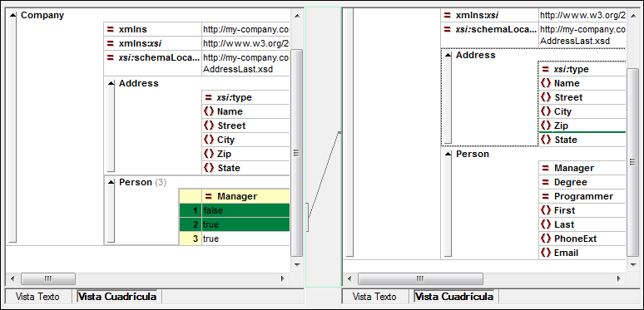Screen dimensions: 644x310
Task: Collapse the Person (3) element in left pane
Action: pyautogui.click(x=111, y=183)
